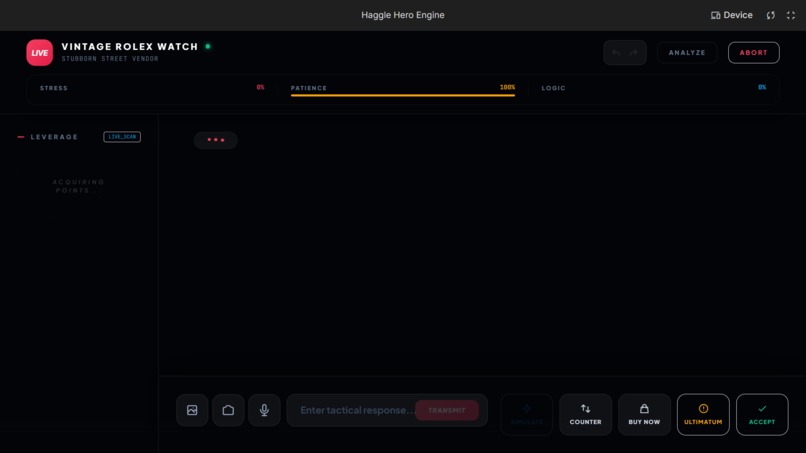Click the typing indicator bubble
Viewport: 806px width, 453px height.
215,140
